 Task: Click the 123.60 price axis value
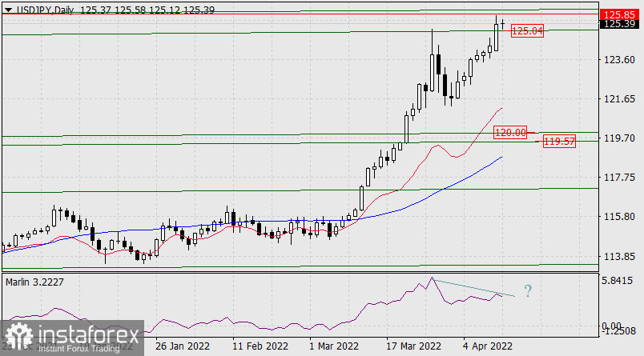click(618, 60)
